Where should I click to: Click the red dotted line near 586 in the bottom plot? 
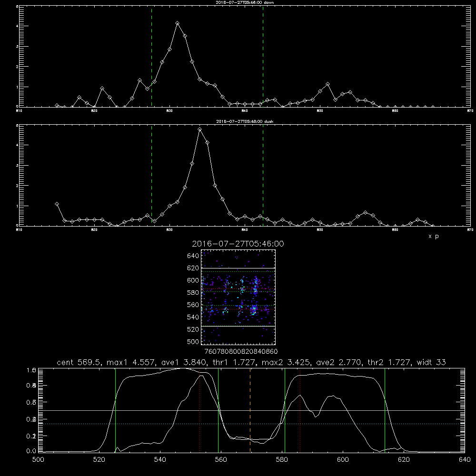click(x=300, y=410)
